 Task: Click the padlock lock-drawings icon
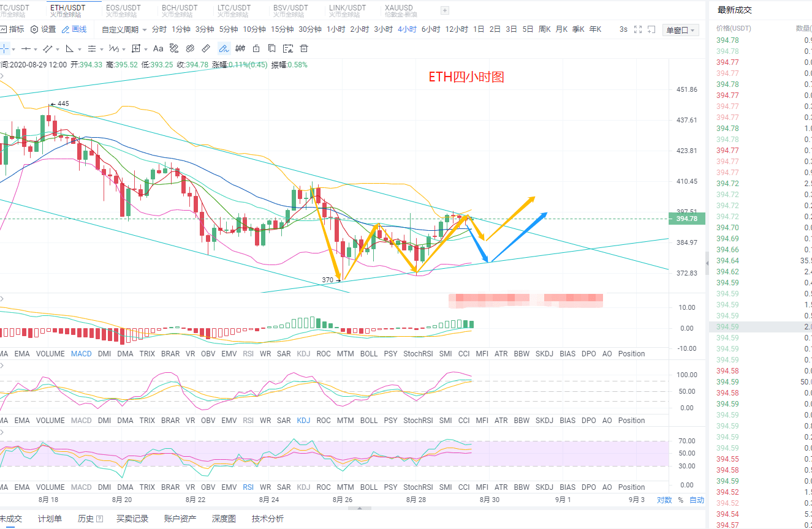(256, 48)
